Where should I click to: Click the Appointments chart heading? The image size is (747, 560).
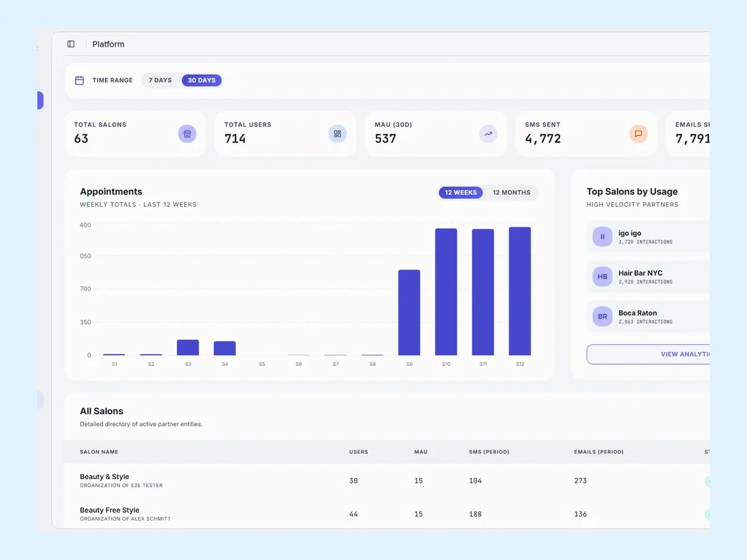pyautogui.click(x=111, y=192)
